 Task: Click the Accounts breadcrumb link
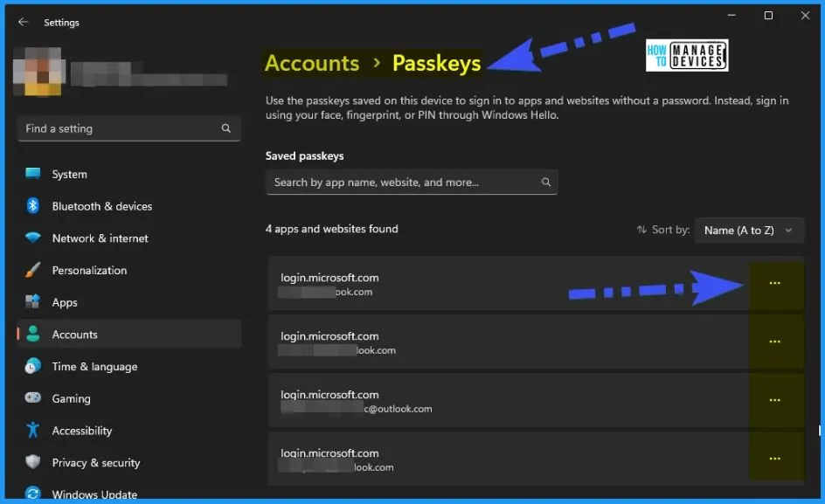[312, 63]
